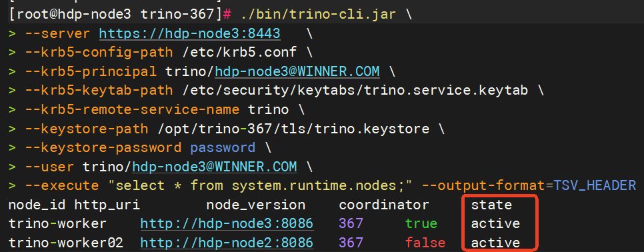Click the --krb5-remote-service-name option
The image size is (644, 252).
132,109
